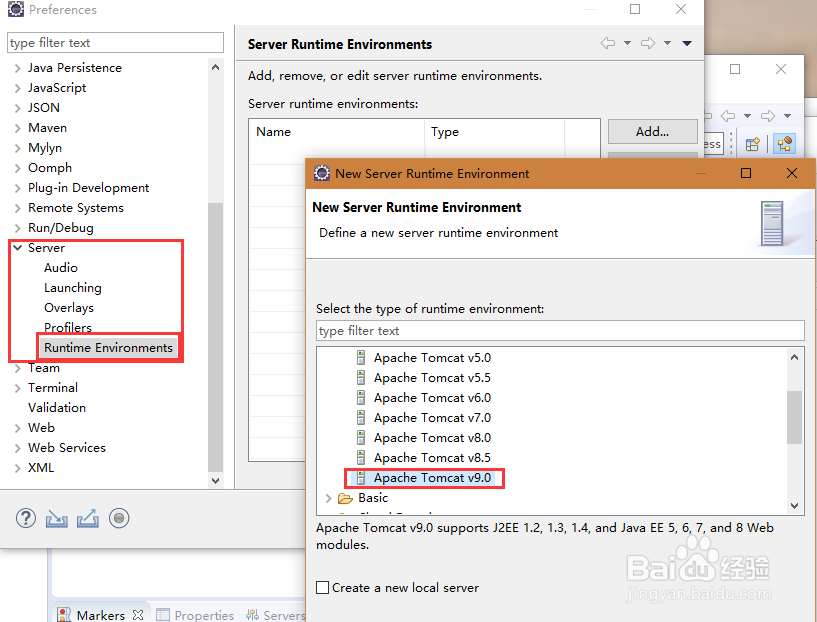The image size is (817, 622).
Task: Click the Add... button
Action: 652,132
